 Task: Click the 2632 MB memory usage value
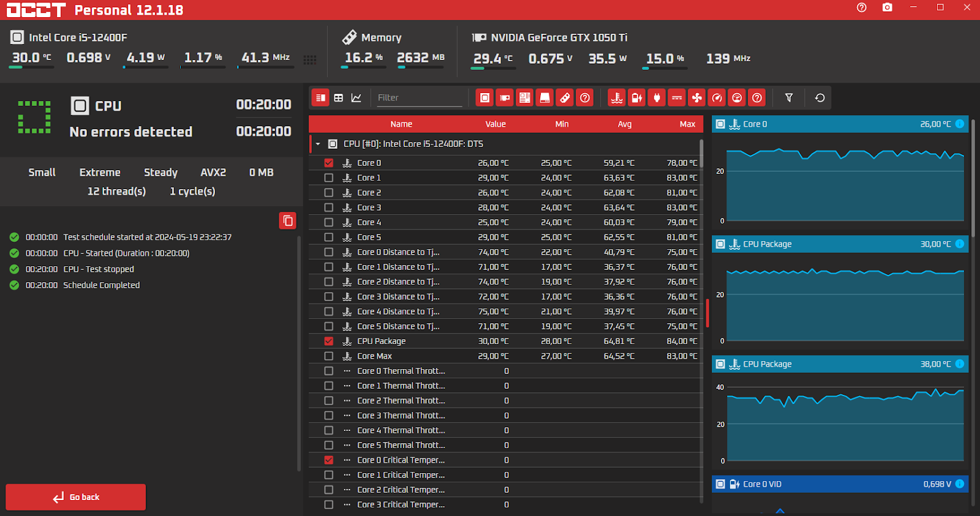point(421,58)
